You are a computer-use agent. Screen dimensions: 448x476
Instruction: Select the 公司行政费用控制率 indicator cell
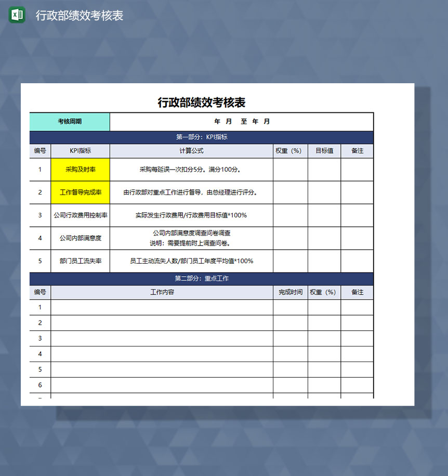[x=80, y=215]
